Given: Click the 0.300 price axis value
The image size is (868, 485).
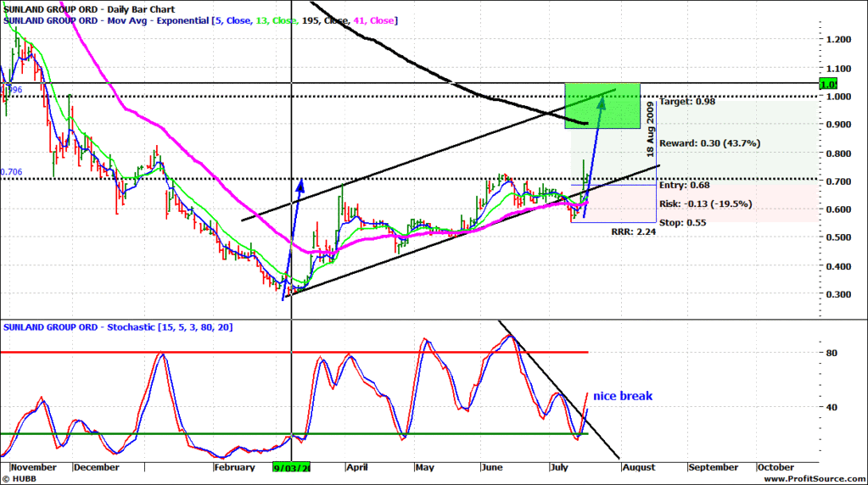Looking at the screenshot, I should pos(838,294).
